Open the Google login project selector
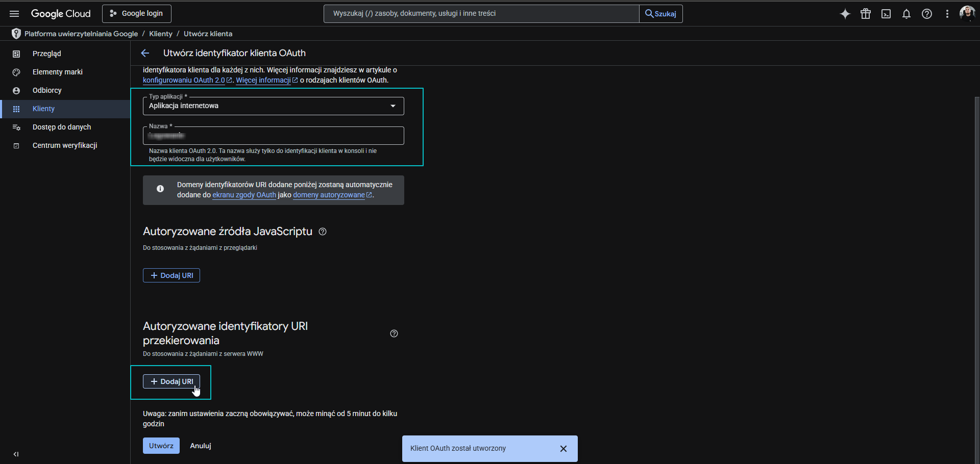The height and width of the screenshot is (464, 980). pyautogui.click(x=137, y=14)
